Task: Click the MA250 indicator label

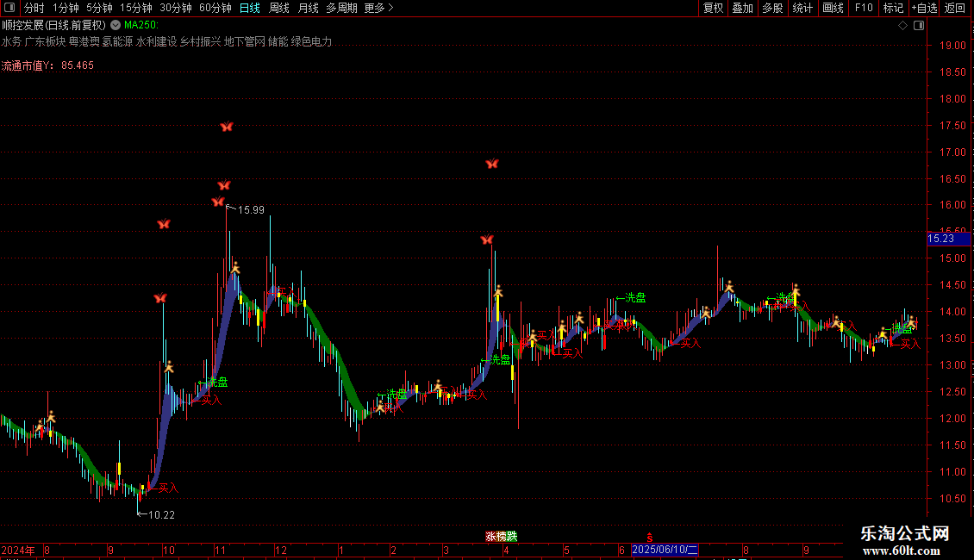Action: pos(141,25)
